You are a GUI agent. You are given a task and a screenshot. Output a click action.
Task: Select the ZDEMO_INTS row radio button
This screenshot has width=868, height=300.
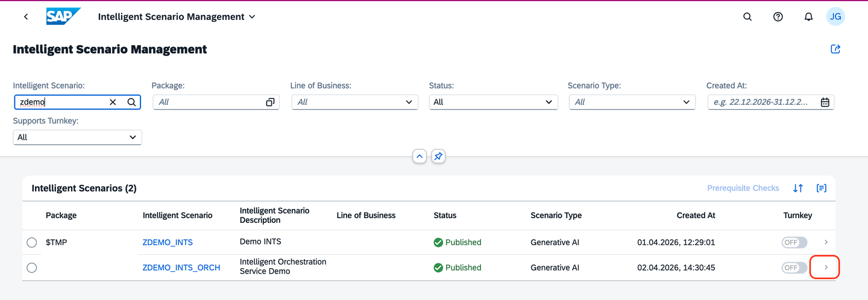[x=32, y=242]
